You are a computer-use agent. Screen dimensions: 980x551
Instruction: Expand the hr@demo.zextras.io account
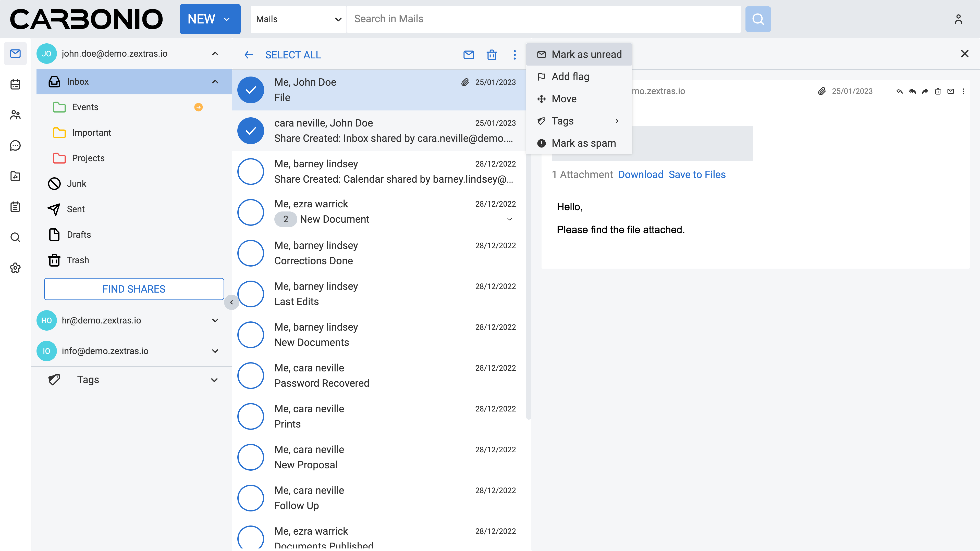pyautogui.click(x=215, y=321)
